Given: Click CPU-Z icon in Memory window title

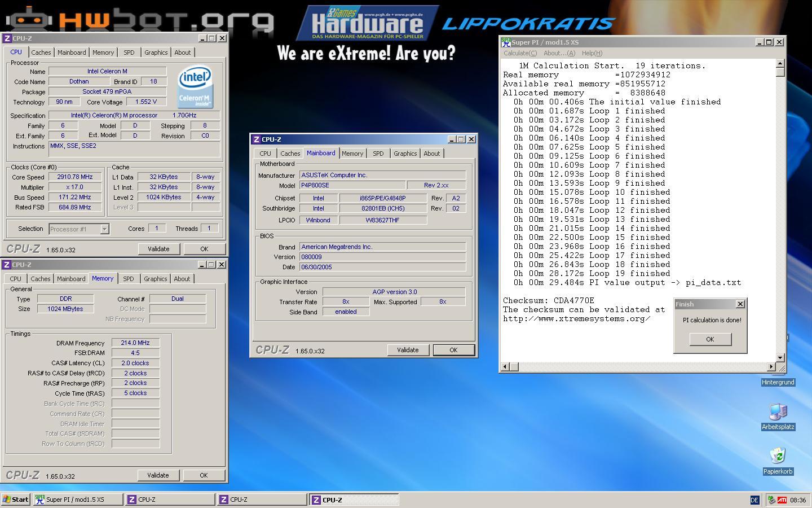Looking at the screenshot, I should pyautogui.click(x=6, y=265).
